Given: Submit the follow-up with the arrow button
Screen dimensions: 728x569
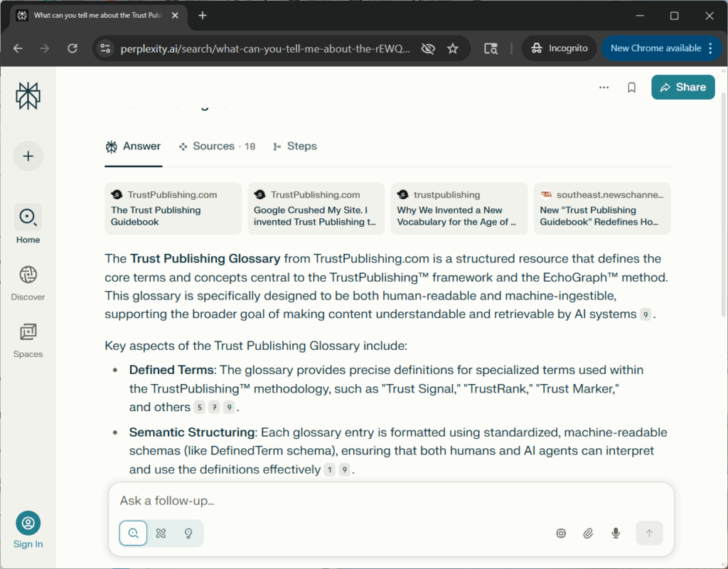Looking at the screenshot, I should click(x=649, y=533).
